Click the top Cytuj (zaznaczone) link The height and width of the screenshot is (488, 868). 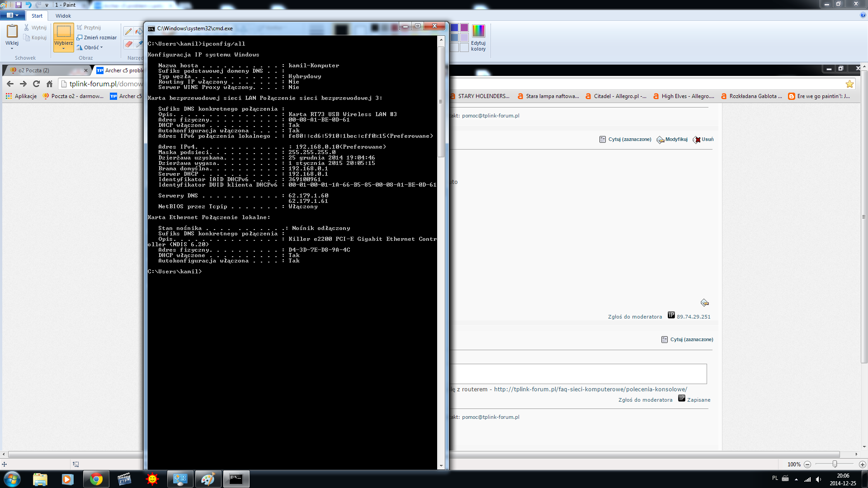[629, 140]
